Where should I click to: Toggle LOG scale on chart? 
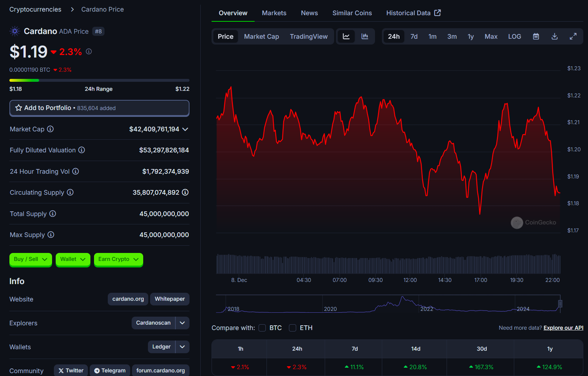click(514, 37)
